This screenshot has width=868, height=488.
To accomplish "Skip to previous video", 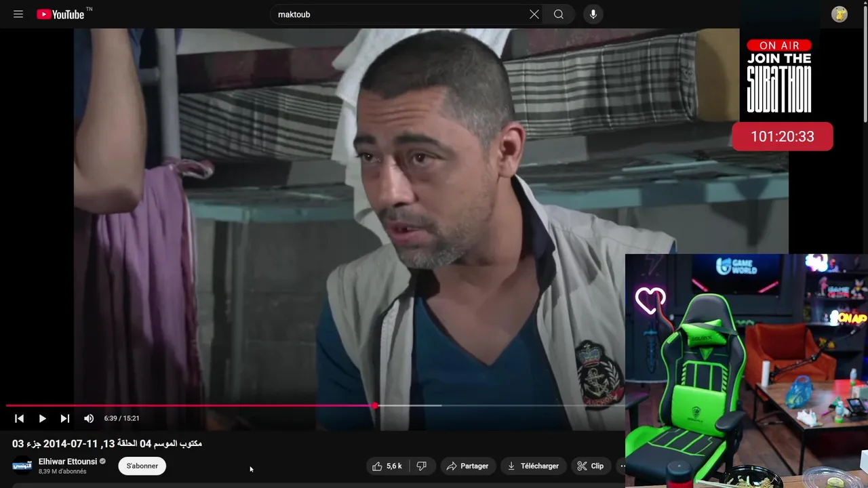I will (x=19, y=419).
